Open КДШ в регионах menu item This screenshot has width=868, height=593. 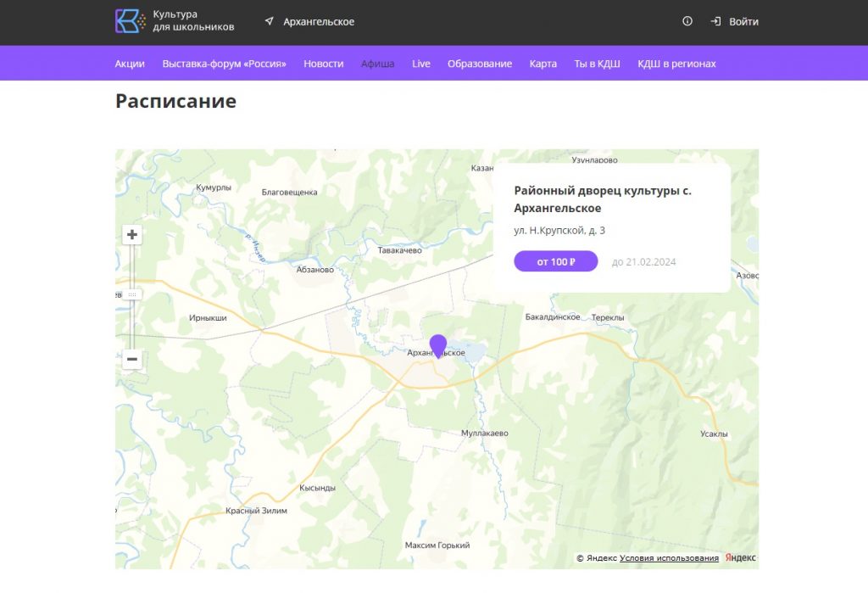(676, 64)
